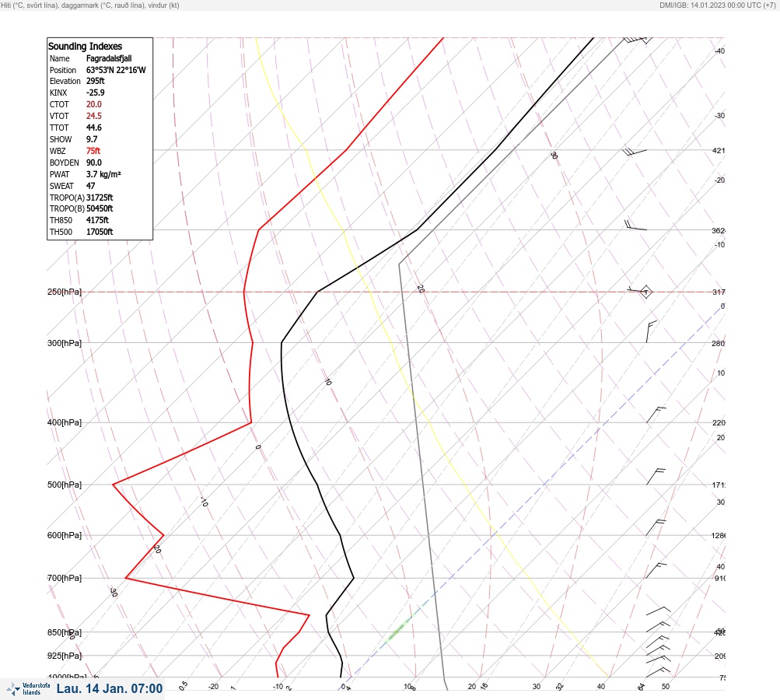This screenshot has height=700, width=780.
Task: Click the 400[hPa] pressure label
Action: pos(65,422)
